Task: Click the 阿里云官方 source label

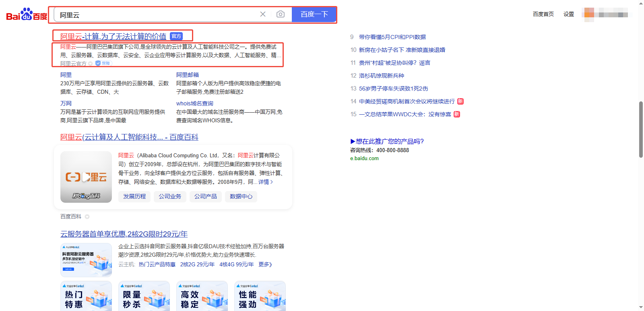Action: point(73,64)
